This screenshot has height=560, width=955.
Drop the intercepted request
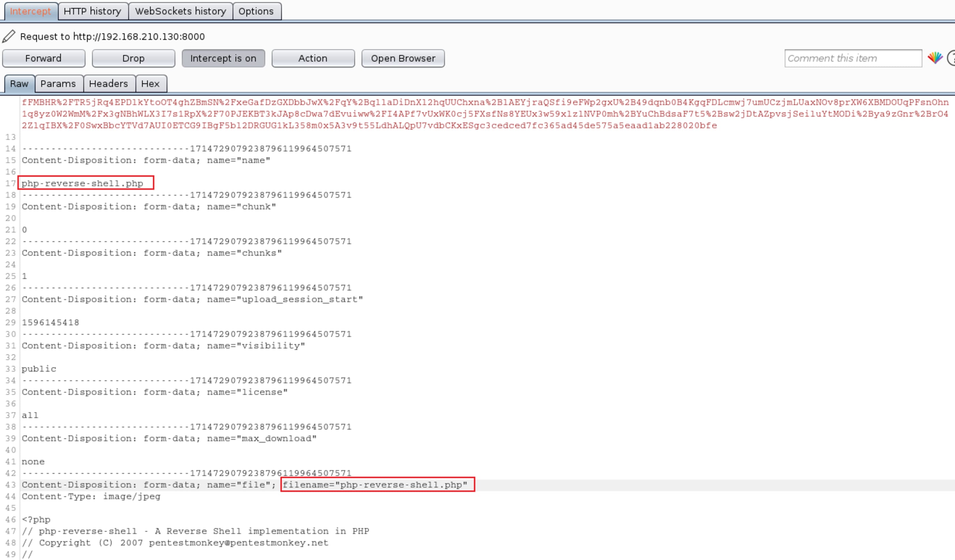point(133,58)
